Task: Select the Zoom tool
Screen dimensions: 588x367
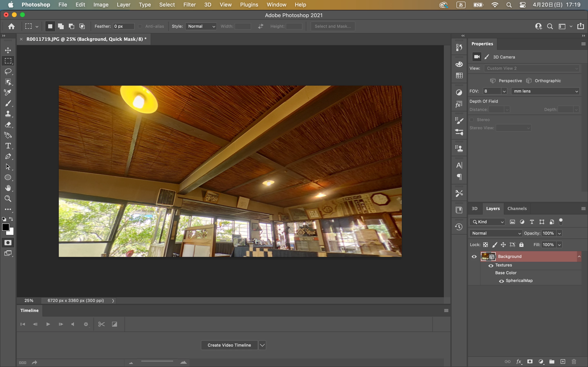Action: [8, 199]
